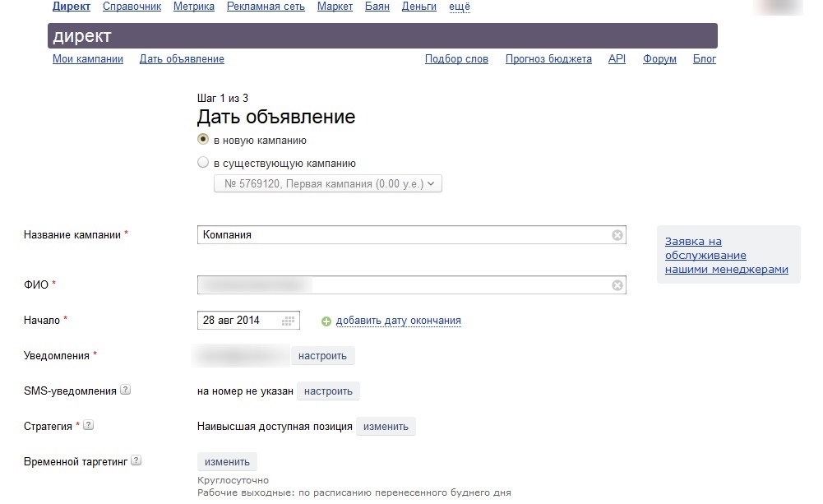Open help icon next to Стратегия
823x504 pixels.
click(x=89, y=425)
